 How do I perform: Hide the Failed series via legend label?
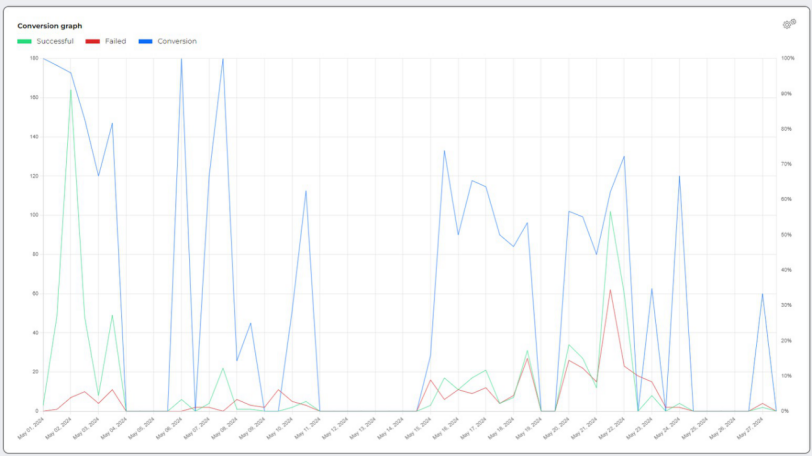115,41
